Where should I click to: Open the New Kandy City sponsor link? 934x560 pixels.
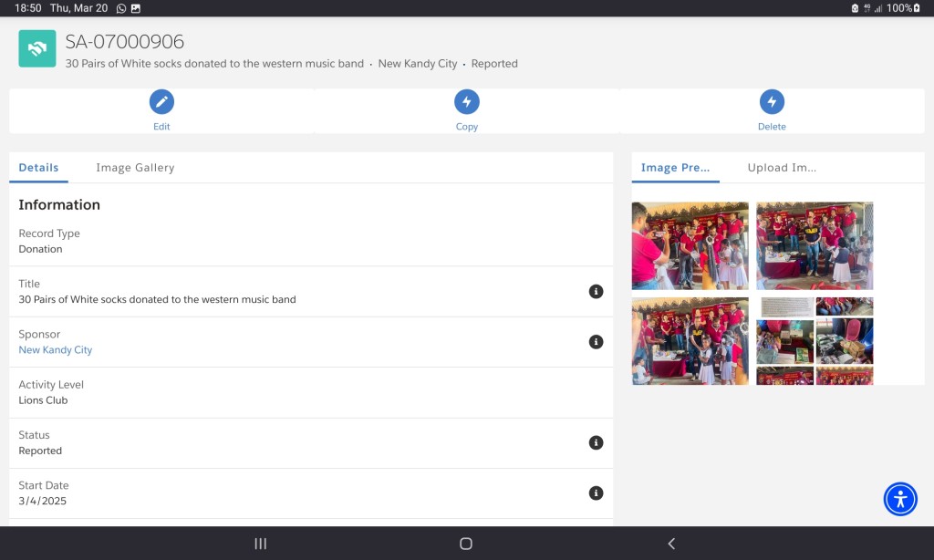pyautogui.click(x=56, y=349)
